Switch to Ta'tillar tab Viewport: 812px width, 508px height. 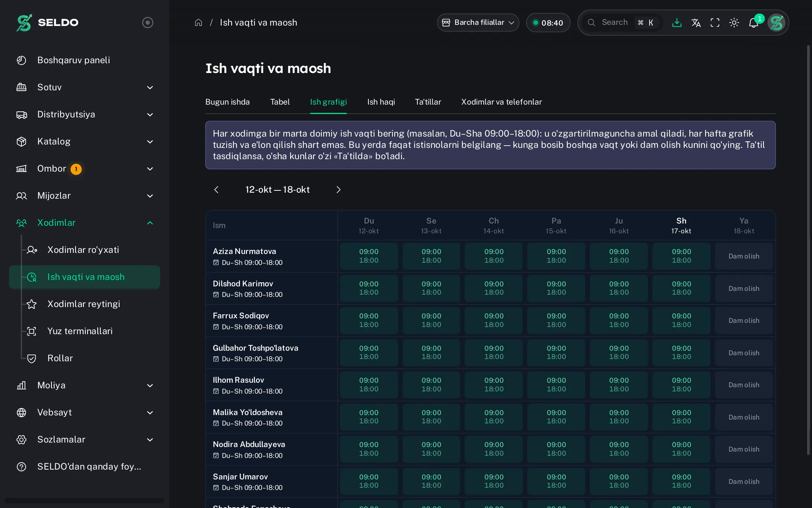(428, 102)
